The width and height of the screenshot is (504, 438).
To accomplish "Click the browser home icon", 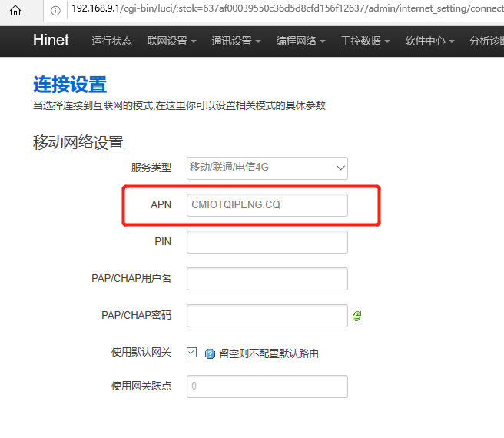I will [15, 11].
